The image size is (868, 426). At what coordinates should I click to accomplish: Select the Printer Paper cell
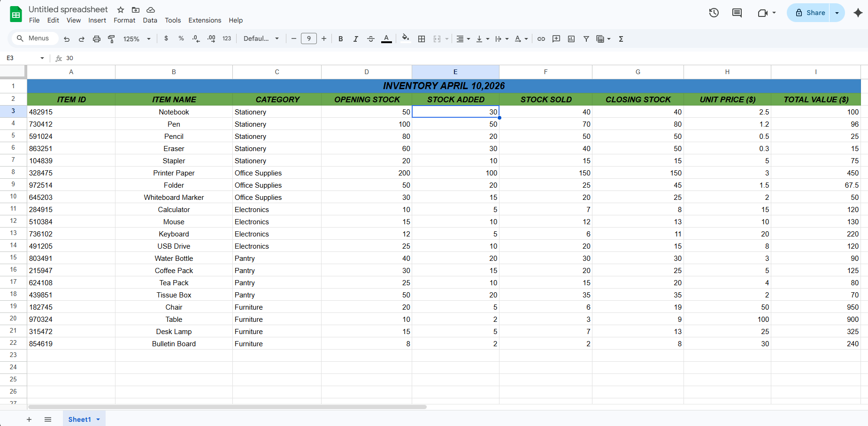coord(174,173)
